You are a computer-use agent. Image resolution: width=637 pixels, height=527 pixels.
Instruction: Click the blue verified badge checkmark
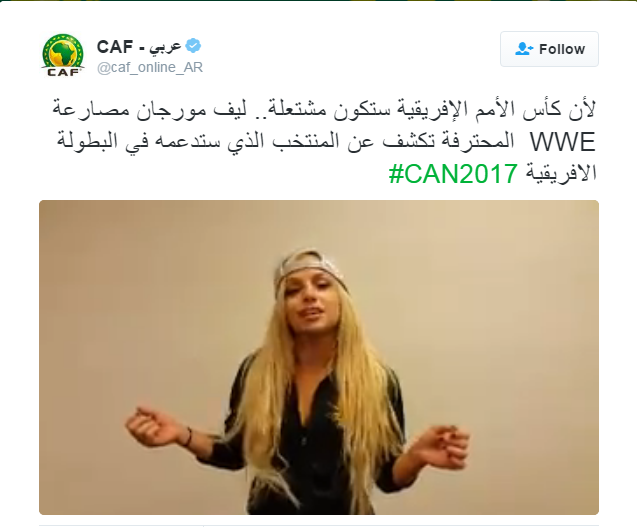pos(193,46)
